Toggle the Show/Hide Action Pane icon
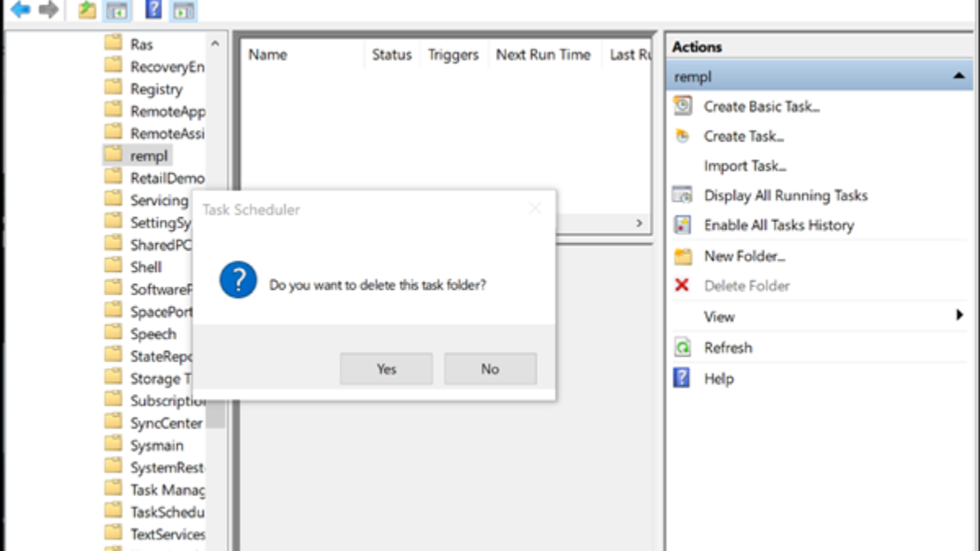The height and width of the screenshot is (551, 980). click(183, 11)
